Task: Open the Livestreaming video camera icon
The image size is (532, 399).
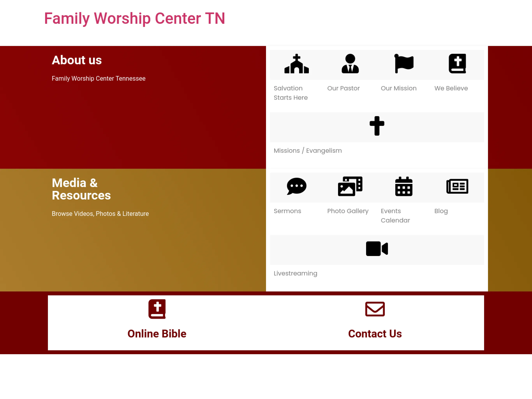Action: tap(377, 248)
